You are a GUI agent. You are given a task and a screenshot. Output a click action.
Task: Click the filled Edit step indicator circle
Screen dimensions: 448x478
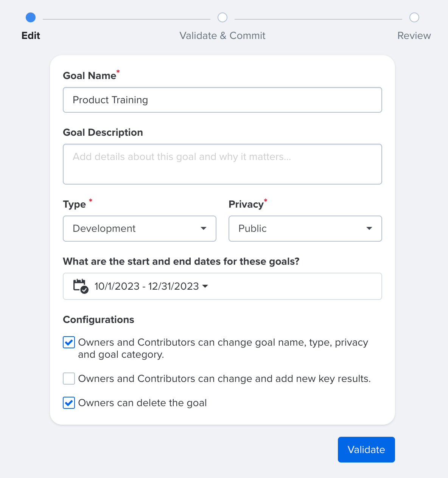tap(31, 17)
